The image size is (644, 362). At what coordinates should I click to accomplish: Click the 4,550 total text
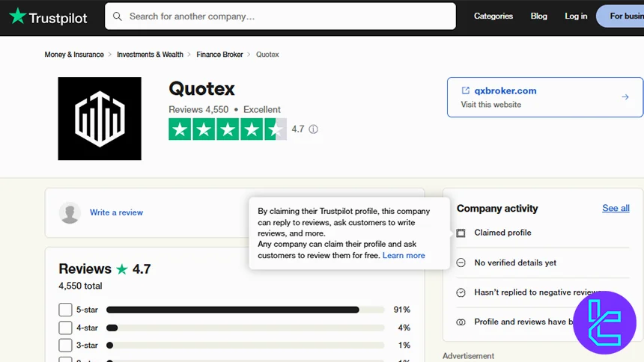[80, 286]
